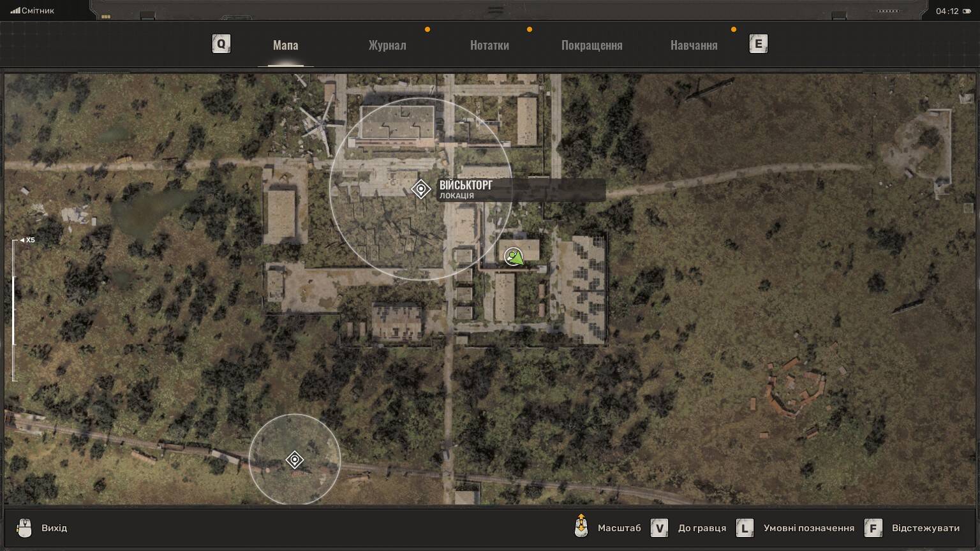Click the Військторг location label
Viewport: 980px width, 551px height.
(521, 190)
